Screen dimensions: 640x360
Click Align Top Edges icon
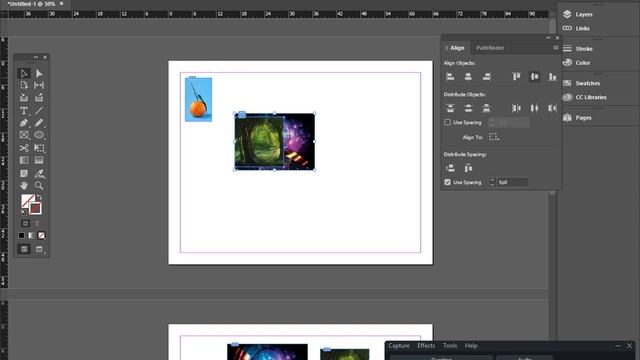click(516, 76)
